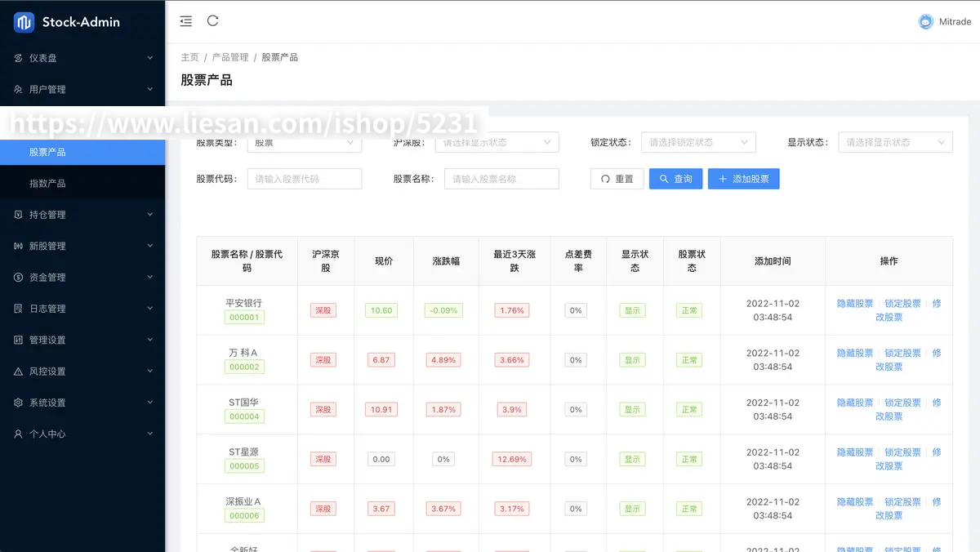Click the change tag -0.09%
The image size is (980, 552).
pos(443,310)
